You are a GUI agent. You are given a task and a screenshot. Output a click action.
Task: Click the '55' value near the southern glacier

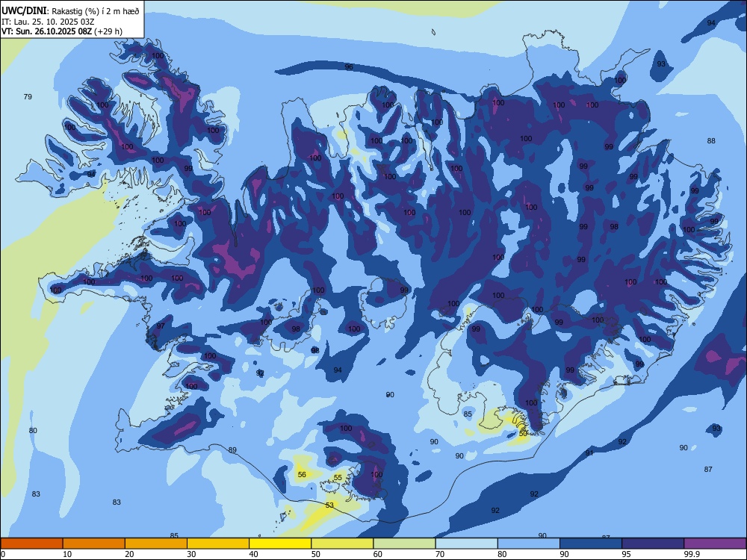338,478
